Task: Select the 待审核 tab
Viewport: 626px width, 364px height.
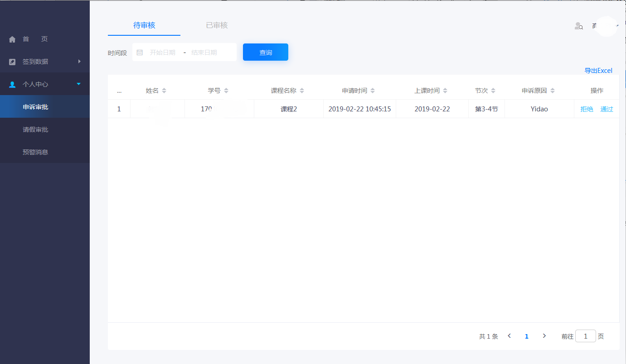Action: (x=144, y=25)
